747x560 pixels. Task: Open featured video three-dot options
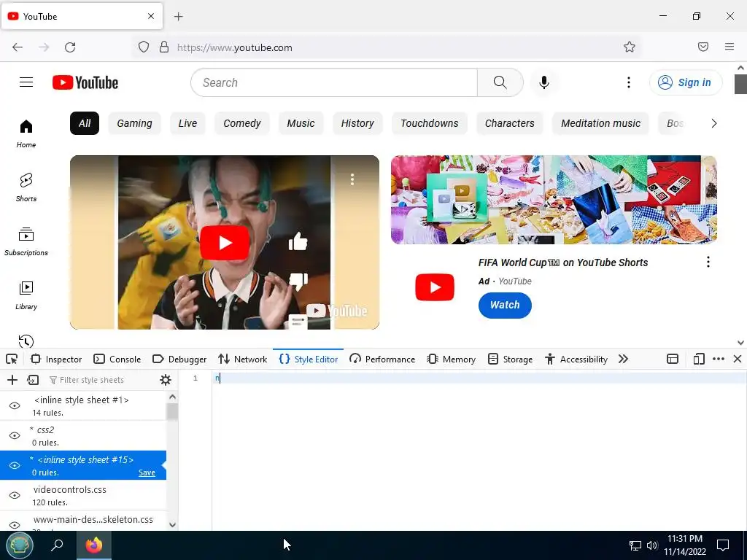352,179
